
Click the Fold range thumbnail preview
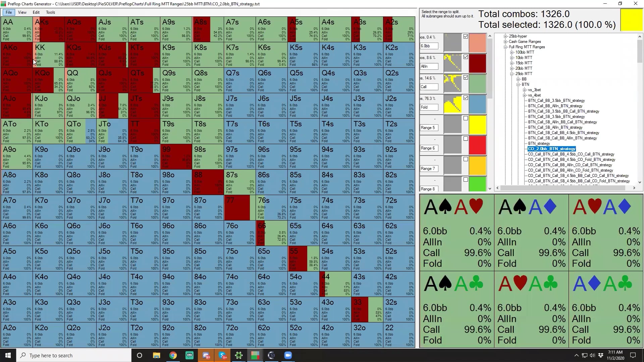(x=452, y=104)
